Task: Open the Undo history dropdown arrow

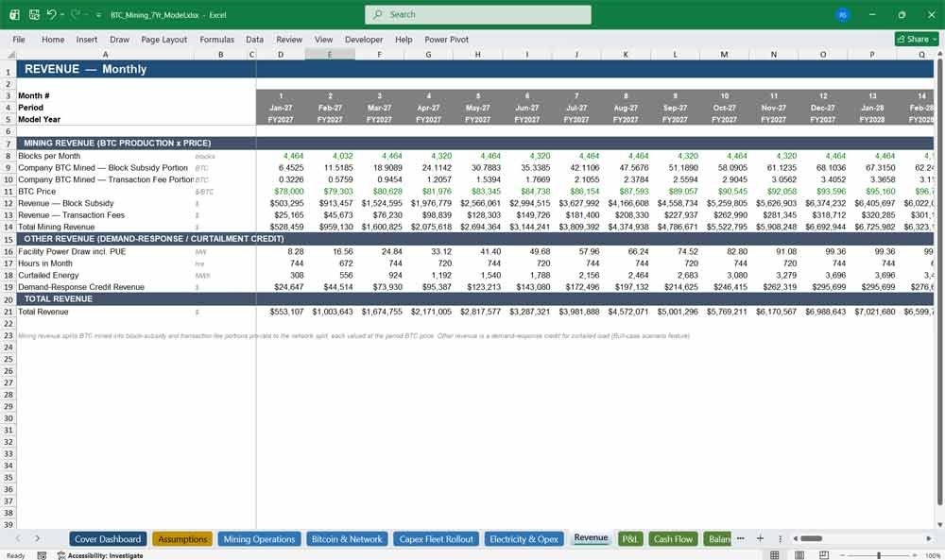Action: [x=62, y=15]
